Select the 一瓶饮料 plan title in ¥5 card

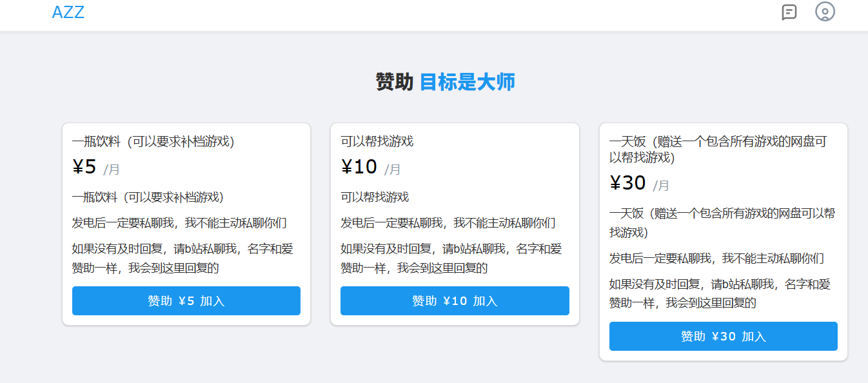pyautogui.click(x=153, y=142)
